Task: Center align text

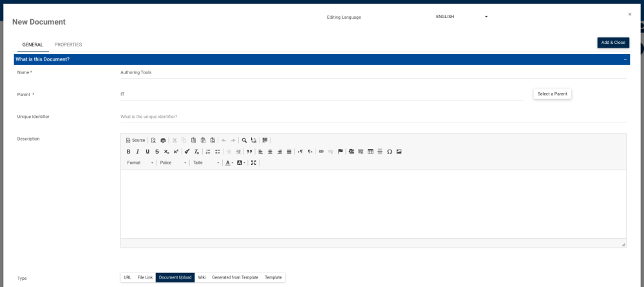Action: click(x=270, y=152)
